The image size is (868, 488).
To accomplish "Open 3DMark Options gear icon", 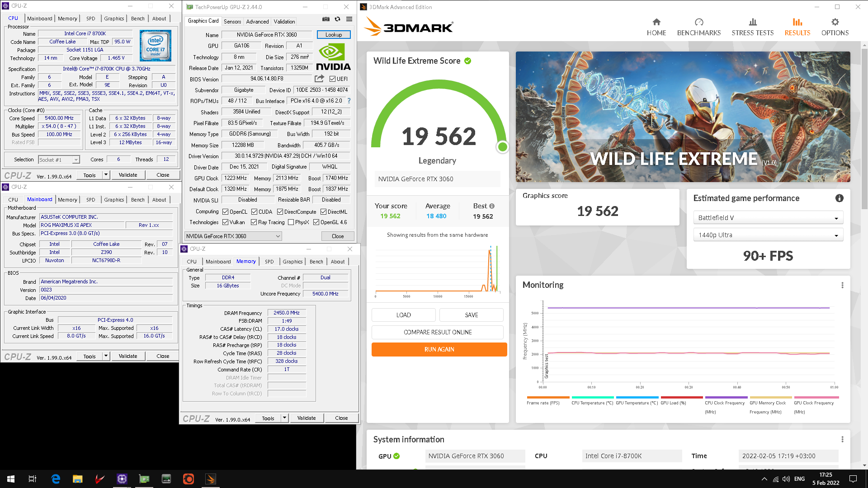I will pyautogui.click(x=835, y=22).
